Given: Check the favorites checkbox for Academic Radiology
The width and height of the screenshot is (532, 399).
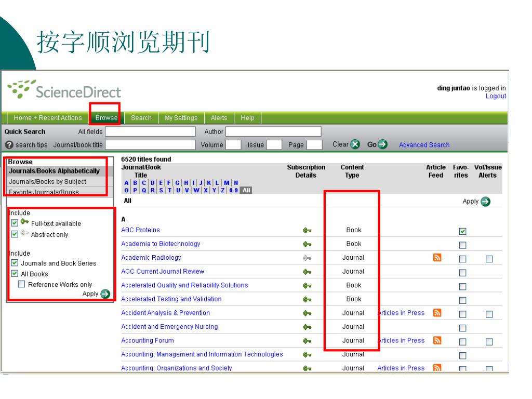Looking at the screenshot, I should pyautogui.click(x=462, y=259).
